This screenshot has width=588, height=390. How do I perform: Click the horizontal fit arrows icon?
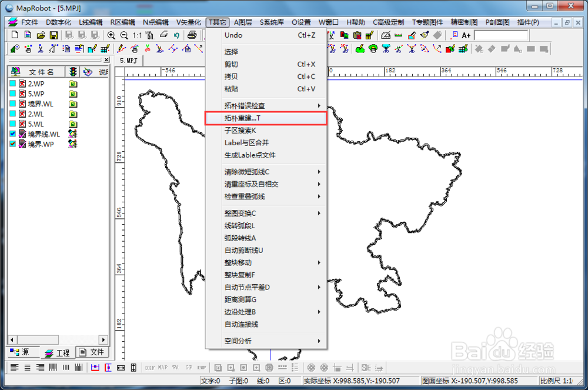click(x=121, y=368)
